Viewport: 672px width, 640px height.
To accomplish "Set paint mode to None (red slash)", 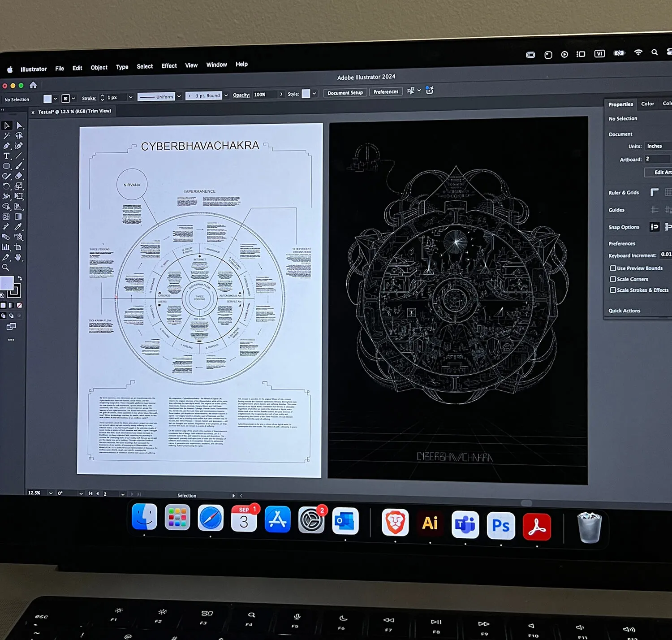I will point(19,305).
